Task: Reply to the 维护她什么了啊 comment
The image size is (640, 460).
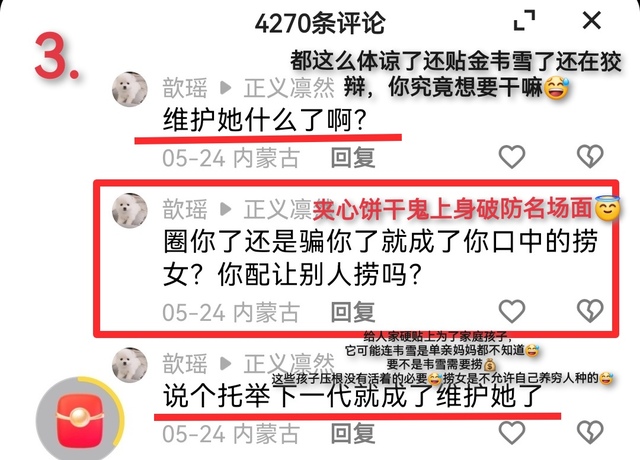Action: [x=353, y=158]
